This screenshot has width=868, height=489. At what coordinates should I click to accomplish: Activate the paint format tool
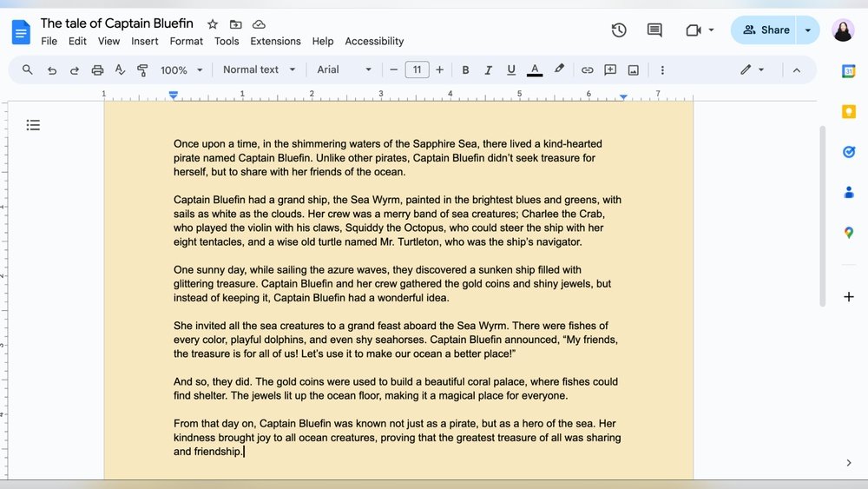[x=142, y=70]
